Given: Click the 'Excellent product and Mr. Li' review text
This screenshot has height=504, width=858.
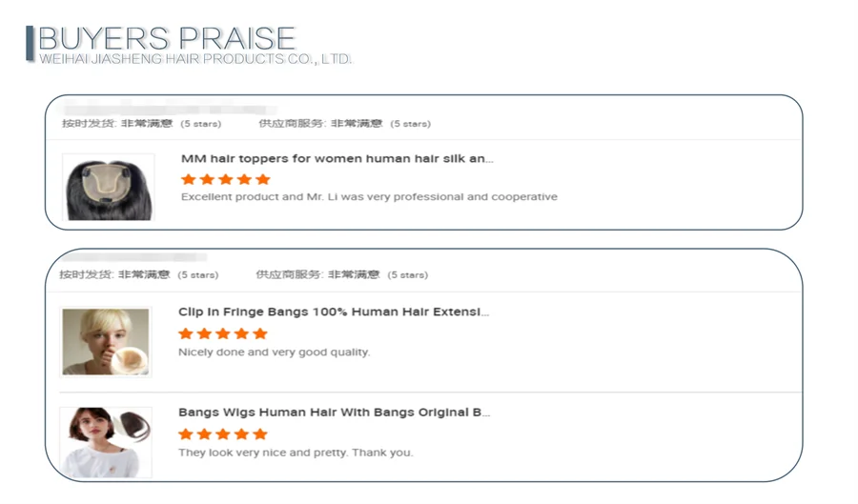Looking at the screenshot, I should coord(369,197).
